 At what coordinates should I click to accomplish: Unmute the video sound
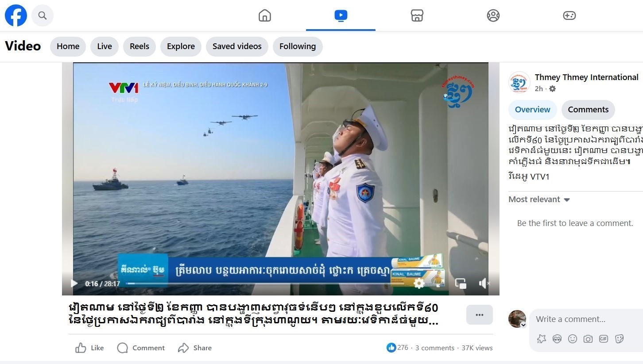coord(484,284)
